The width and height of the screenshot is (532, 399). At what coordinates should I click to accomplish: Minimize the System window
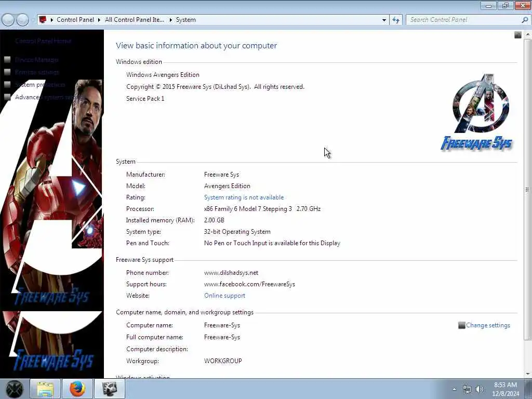[x=488, y=5]
